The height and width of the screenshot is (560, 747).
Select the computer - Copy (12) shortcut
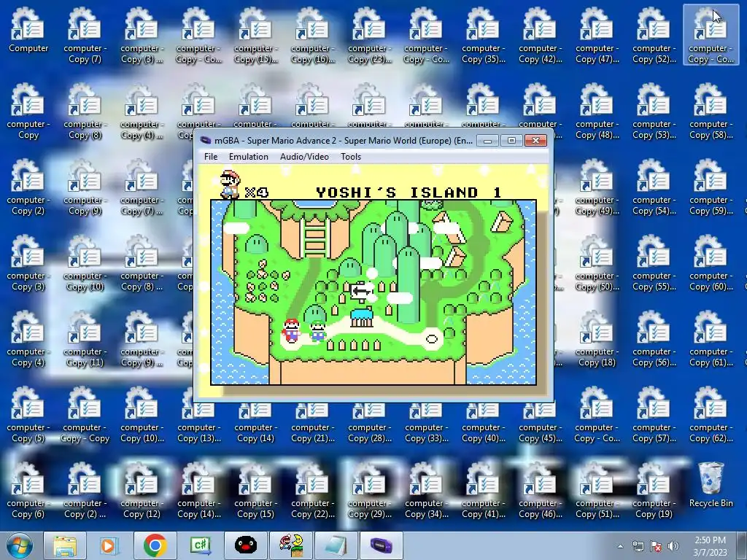pos(141,490)
